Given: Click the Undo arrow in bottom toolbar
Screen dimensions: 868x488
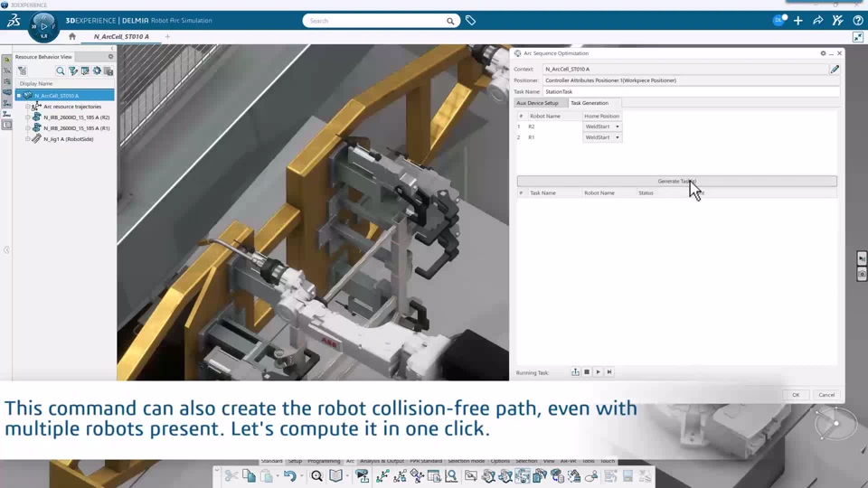Looking at the screenshot, I should 290,476.
